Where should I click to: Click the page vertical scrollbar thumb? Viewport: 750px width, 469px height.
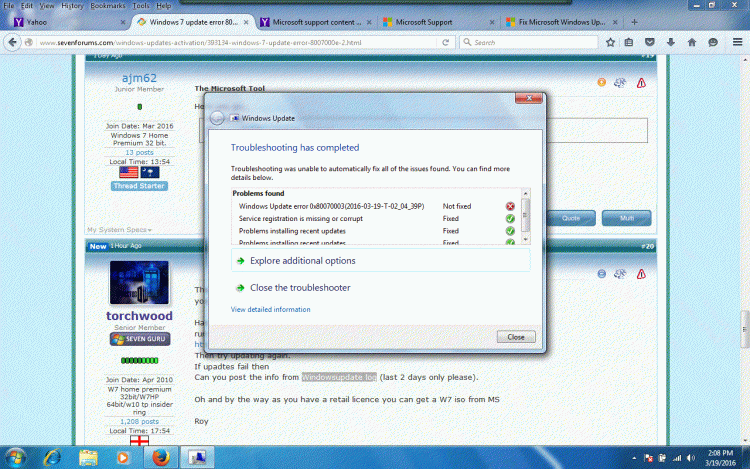(x=745, y=329)
